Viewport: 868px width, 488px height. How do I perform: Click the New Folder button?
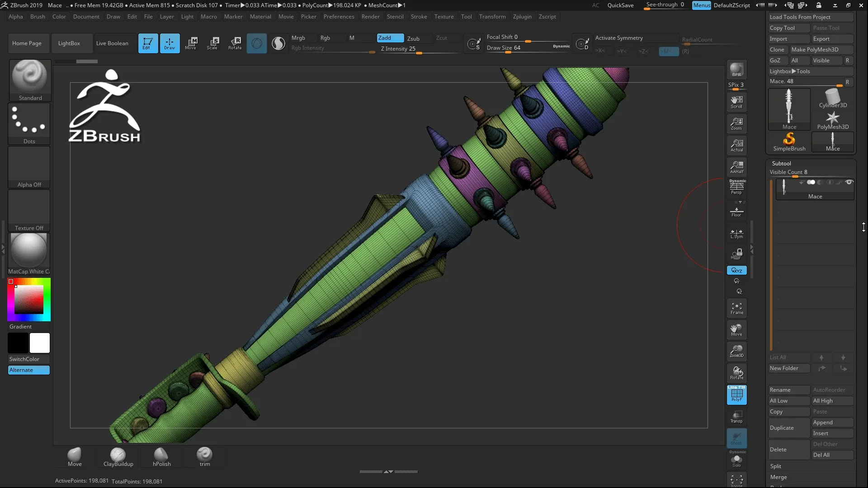tap(789, 368)
